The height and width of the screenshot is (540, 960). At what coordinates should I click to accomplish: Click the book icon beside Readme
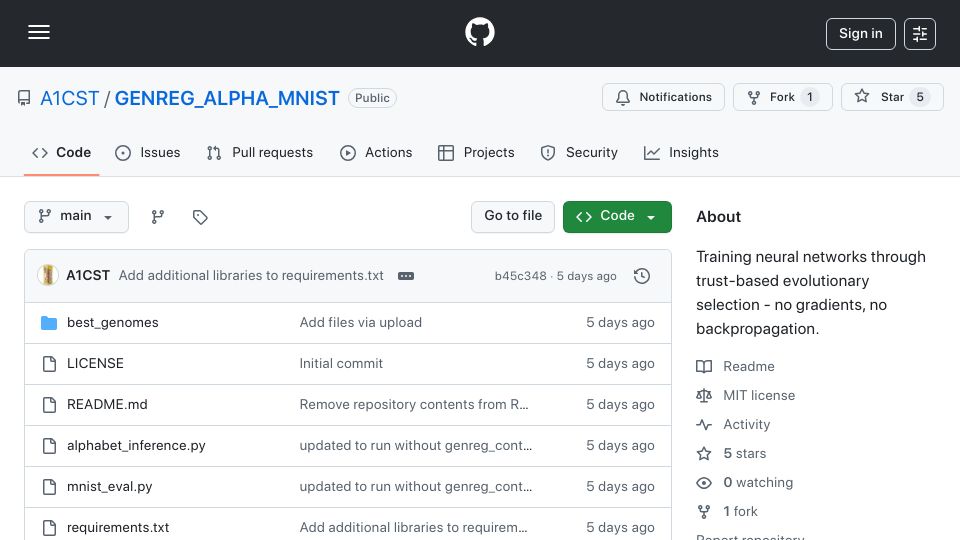(704, 367)
